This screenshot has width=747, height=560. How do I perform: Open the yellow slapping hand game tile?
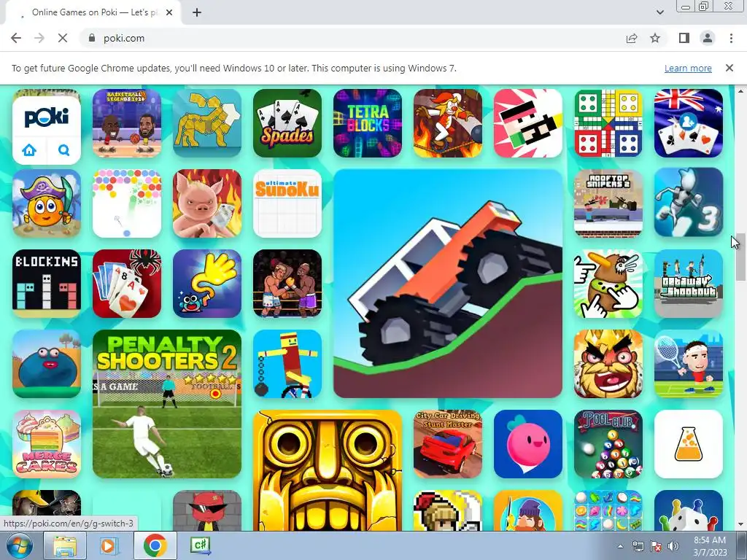tap(207, 284)
